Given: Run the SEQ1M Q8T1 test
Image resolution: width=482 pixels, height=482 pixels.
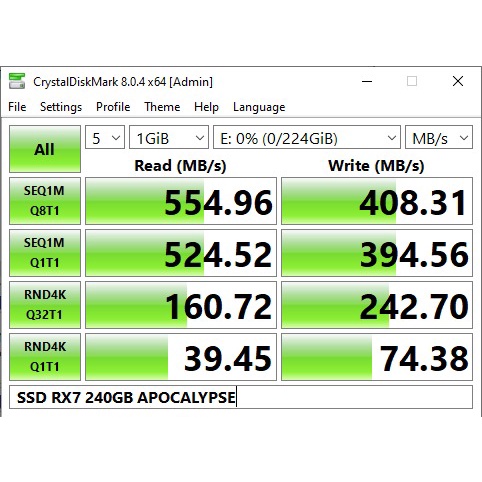Looking at the screenshot, I should point(45,201).
